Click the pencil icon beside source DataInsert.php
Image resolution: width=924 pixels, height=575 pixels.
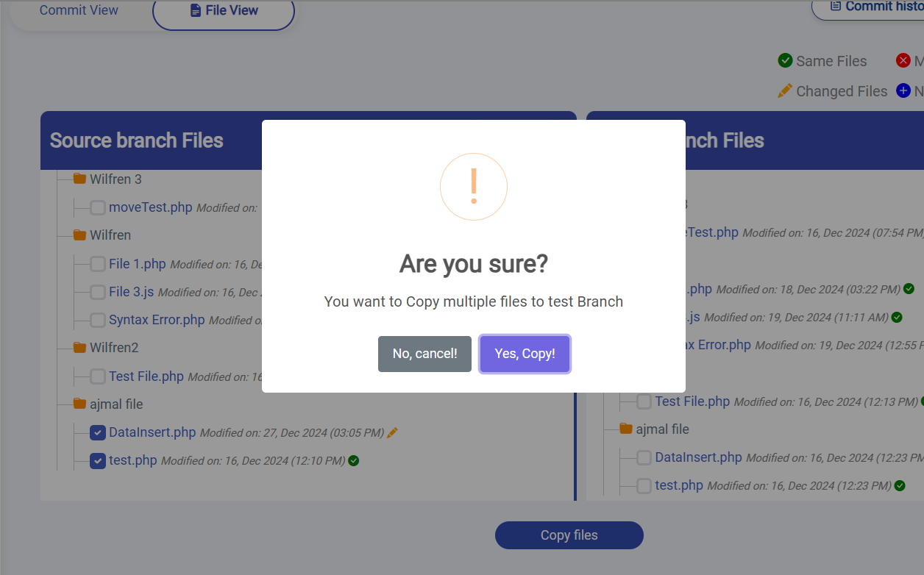pyautogui.click(x=392, y=432)
